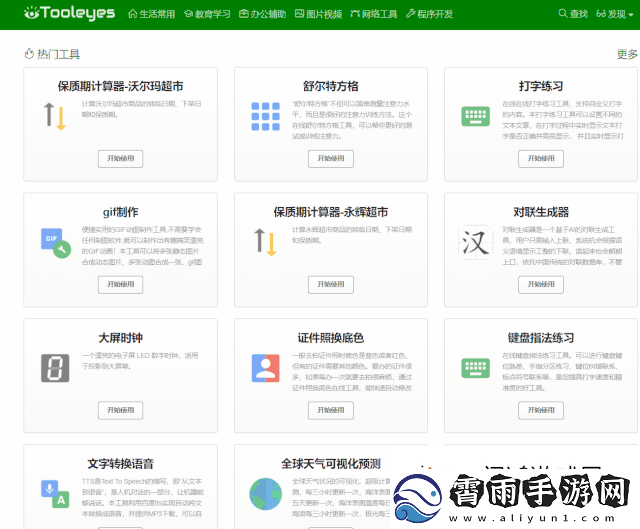This screenshot has height=529, width=640.
Task: Open the 大屏时钟 title
Action: (120, 338)
